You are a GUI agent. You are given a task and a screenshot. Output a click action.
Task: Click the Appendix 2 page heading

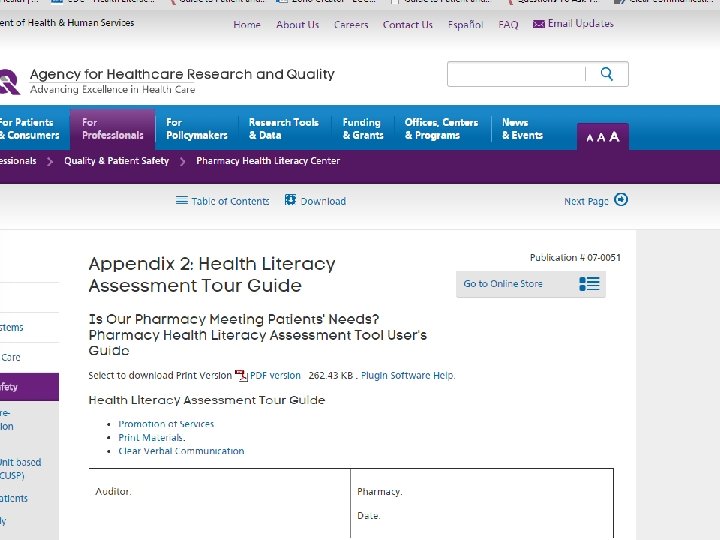point(212,275)
